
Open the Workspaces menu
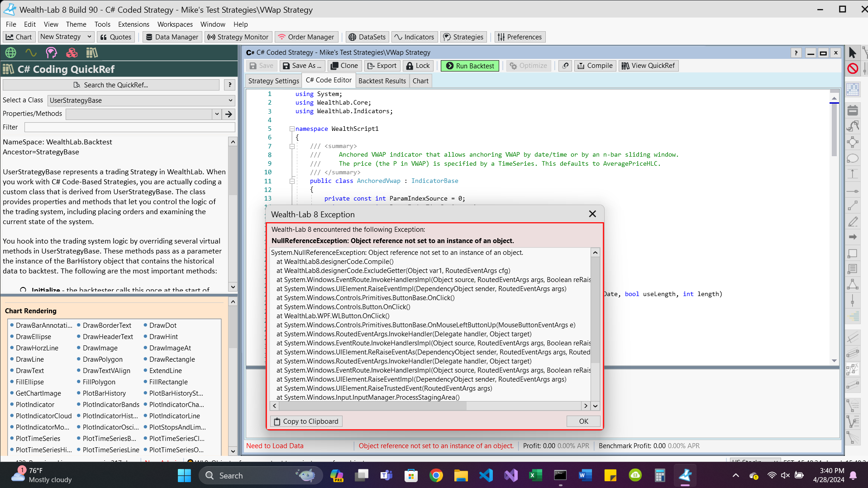(175, 24)
